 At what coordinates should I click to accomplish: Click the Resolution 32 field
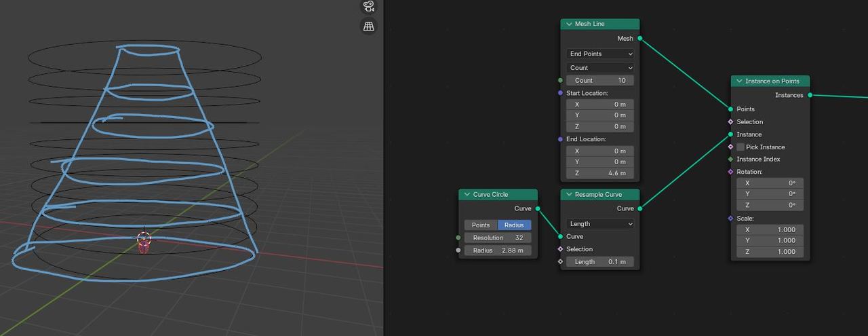tap(498, 238)
